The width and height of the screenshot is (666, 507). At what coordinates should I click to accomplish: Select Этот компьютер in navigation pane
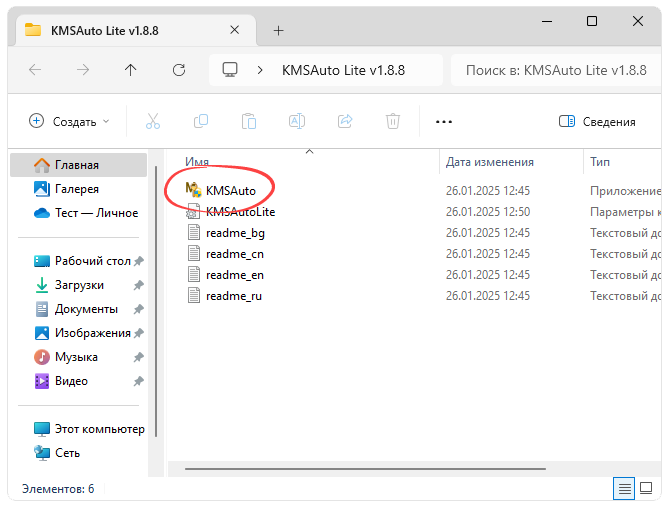(x=99, y=429)
